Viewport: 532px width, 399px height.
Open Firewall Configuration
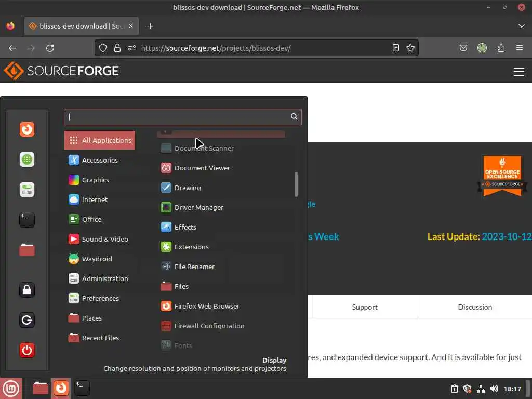(221, 326)
